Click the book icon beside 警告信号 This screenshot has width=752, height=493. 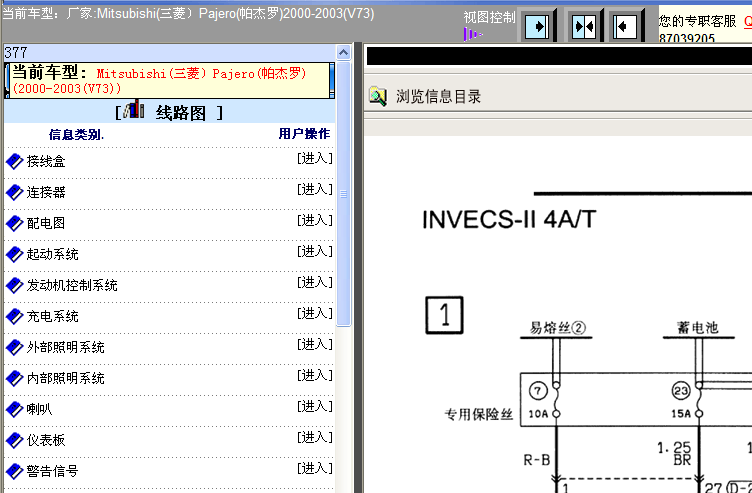coord(14,471)
